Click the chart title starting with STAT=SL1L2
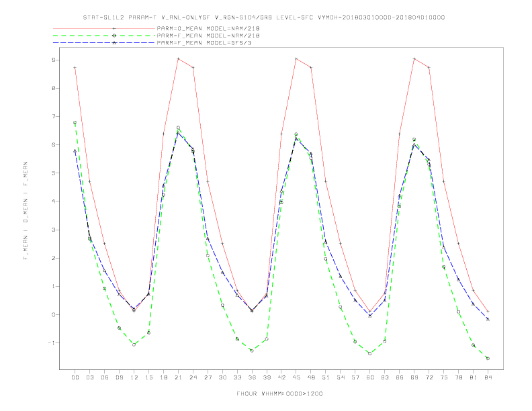Screen dimensions: 532x411 [263, 17]
